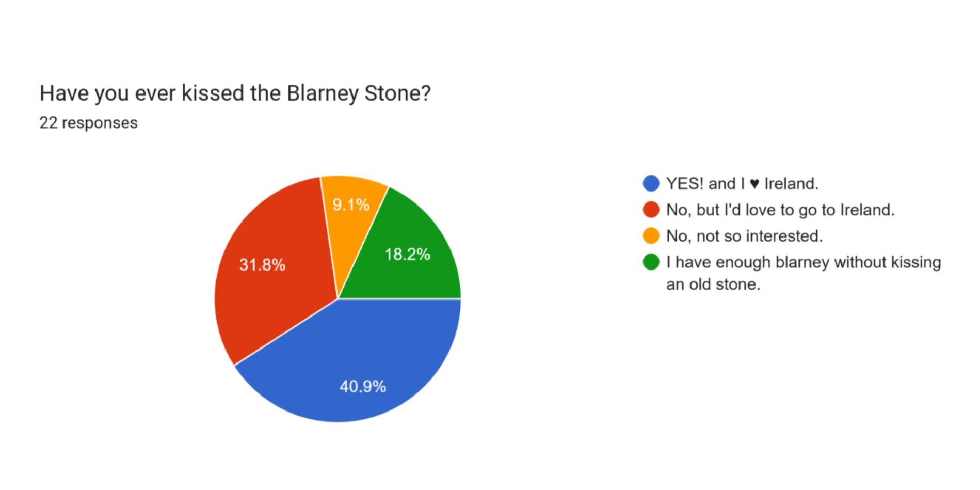Click the 18.2% percentage label
The width and height of the screenshot is (980, 490).
coord(407,254)
